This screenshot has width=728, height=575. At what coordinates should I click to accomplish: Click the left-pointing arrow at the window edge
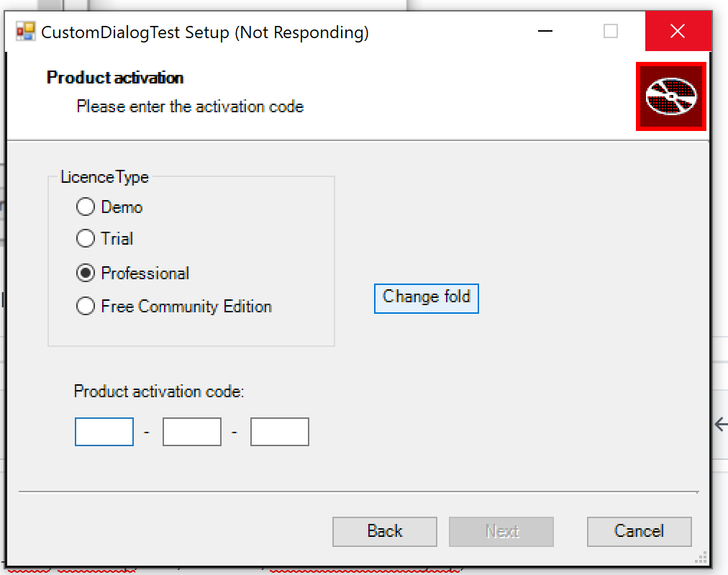[x=722, y=425]
